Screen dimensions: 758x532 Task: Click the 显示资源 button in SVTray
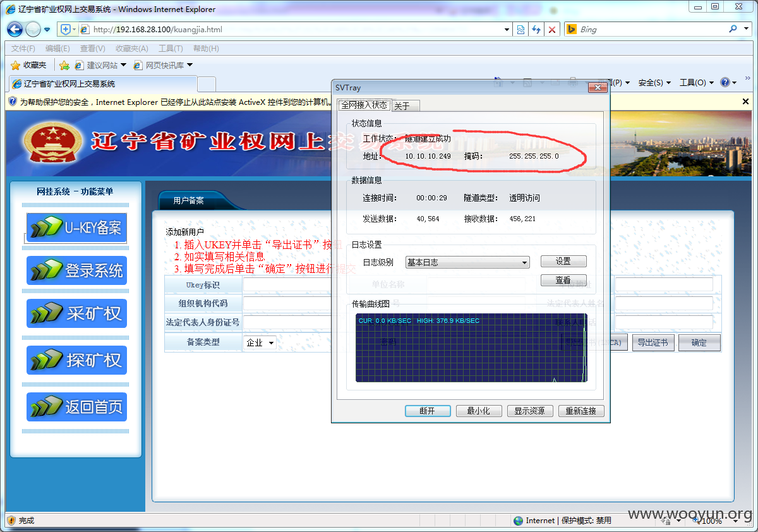[x=530, y=411]
